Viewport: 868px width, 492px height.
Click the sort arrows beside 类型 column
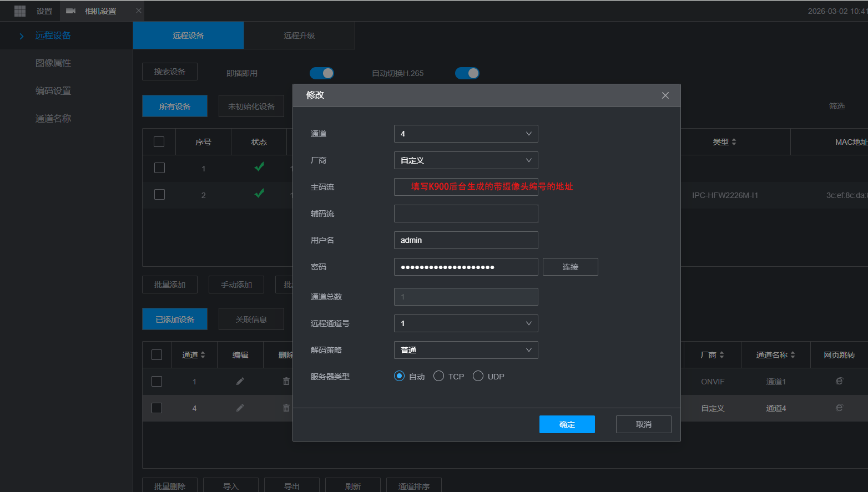click(734, 142)
